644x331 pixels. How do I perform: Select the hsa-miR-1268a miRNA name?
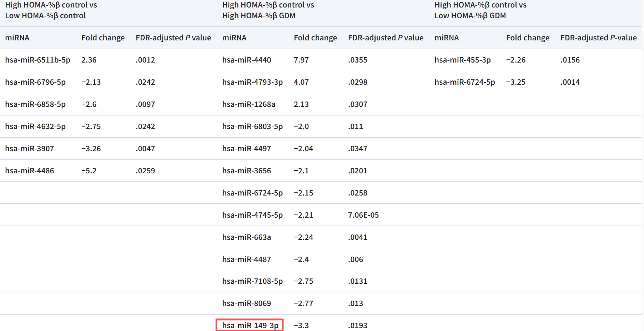pos(248,104)
